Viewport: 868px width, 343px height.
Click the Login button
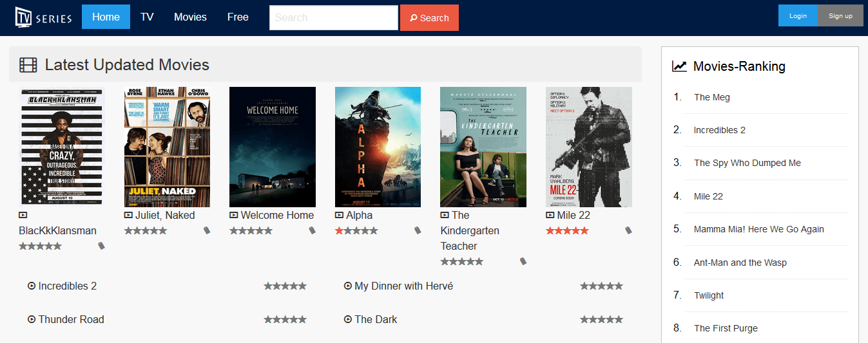pos(798,16)
